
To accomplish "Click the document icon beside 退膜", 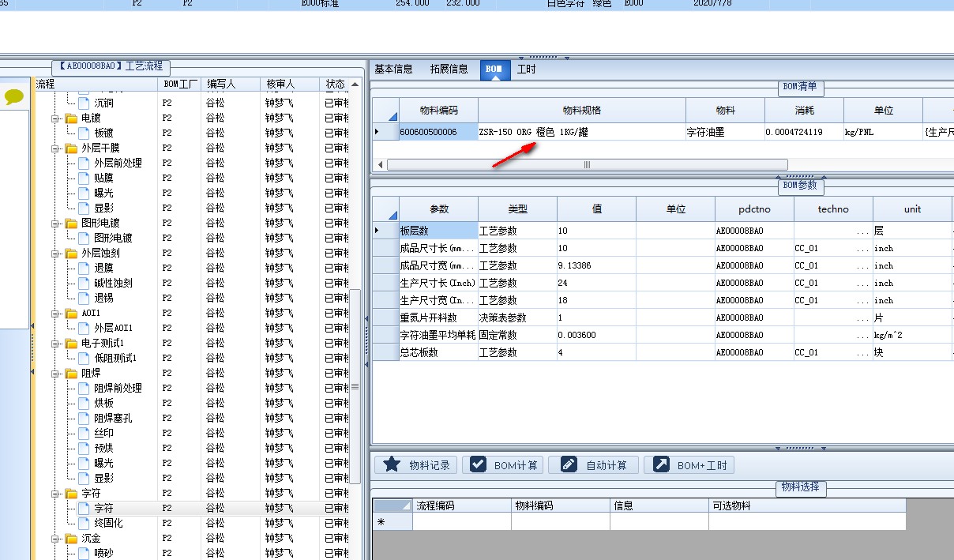I will tap(85, 268).
